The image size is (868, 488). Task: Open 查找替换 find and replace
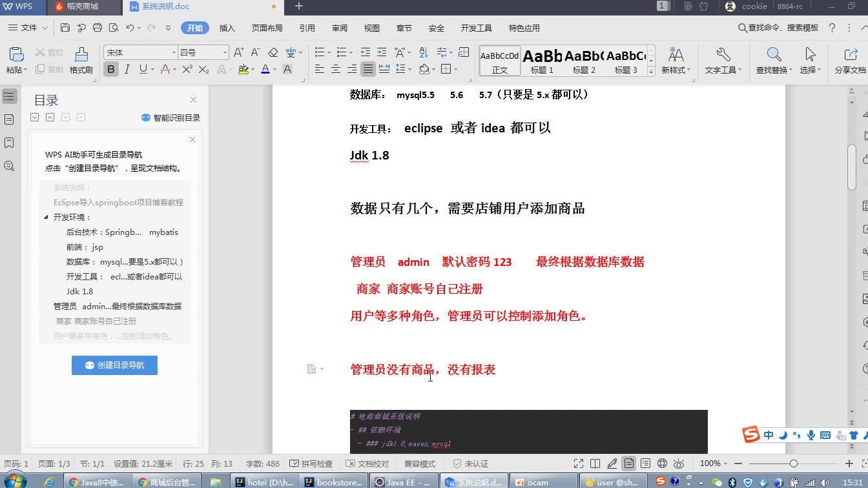tap(774, 61)
